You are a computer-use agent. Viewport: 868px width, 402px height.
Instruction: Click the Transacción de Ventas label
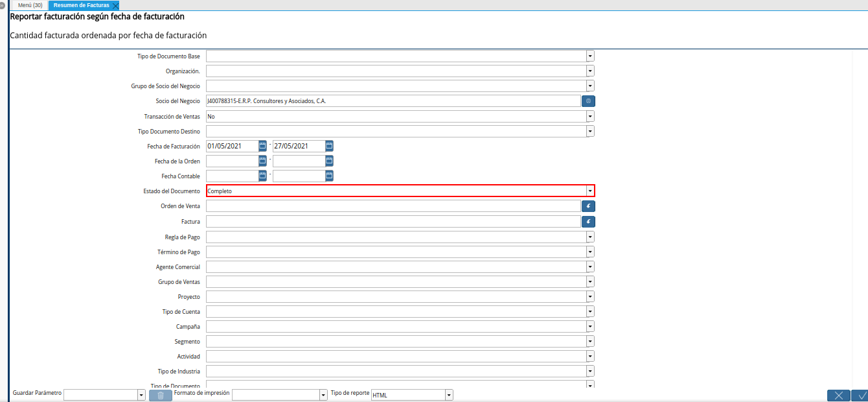[172, 117]
